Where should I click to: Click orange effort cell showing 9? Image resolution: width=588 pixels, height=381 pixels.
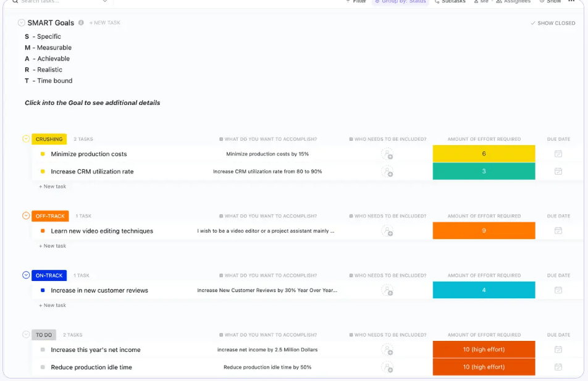(484, 230)
